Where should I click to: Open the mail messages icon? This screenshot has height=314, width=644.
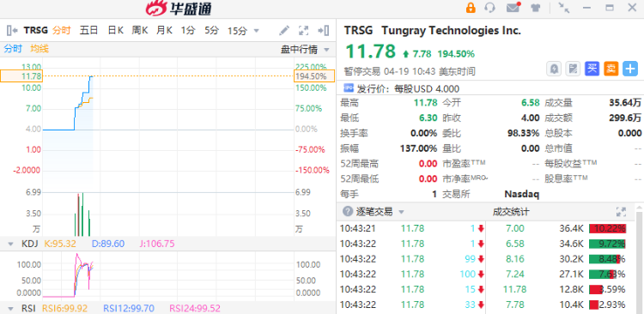[513, 8]
